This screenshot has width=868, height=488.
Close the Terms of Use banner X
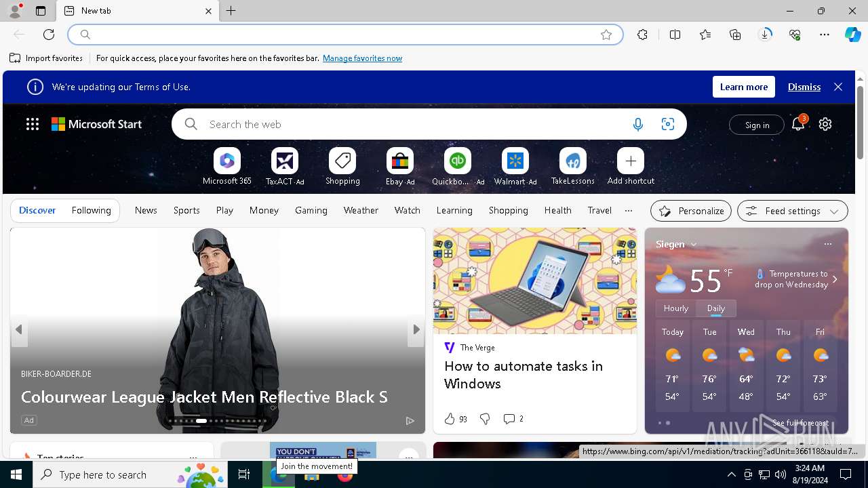838,87
